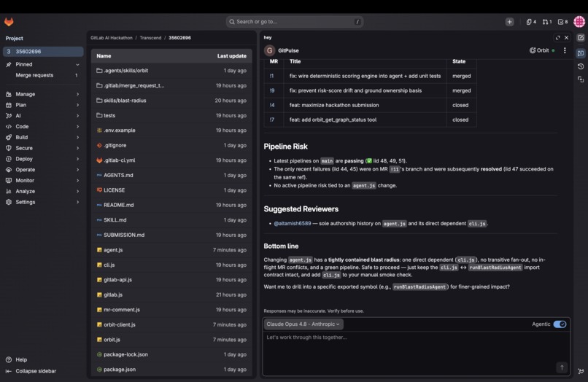Open the SUBMISSION.md file
Viewport: 588px width, 382px height.
[124, 235]
